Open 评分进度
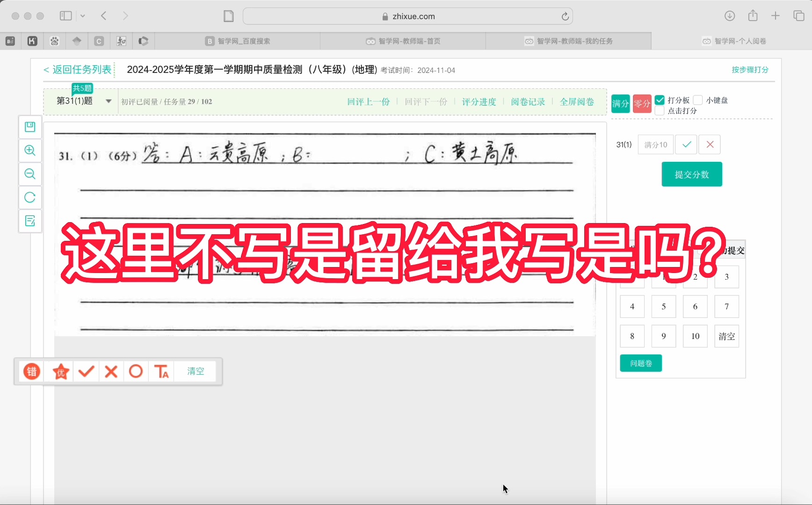This screenshot has width=812, height=505. [479, 102]
